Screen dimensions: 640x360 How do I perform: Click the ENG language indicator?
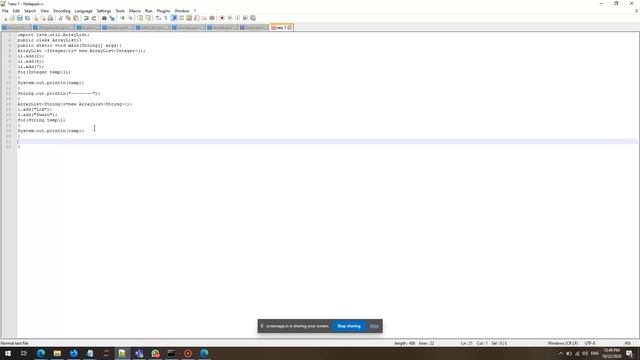[595, 353]
